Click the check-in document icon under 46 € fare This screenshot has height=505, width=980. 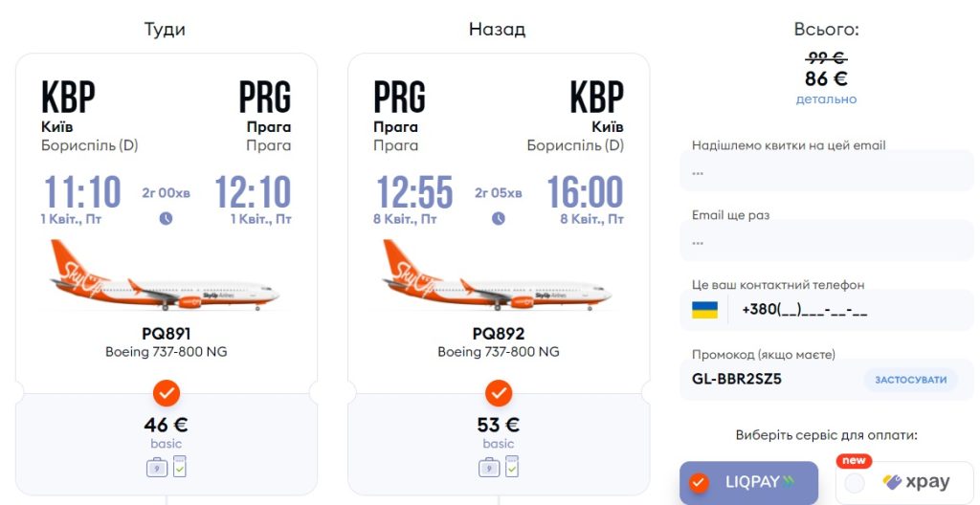(179, 466)
